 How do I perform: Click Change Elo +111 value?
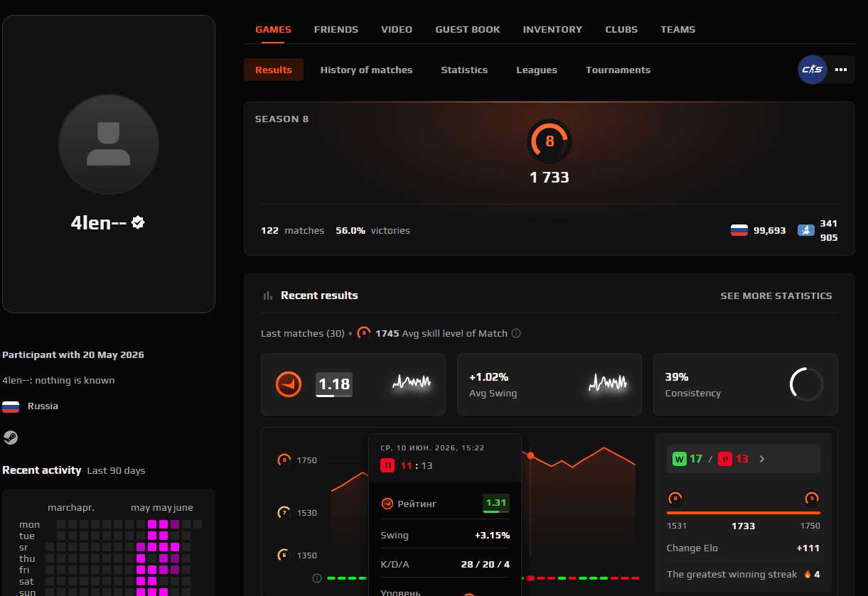[x=808, y=548]
